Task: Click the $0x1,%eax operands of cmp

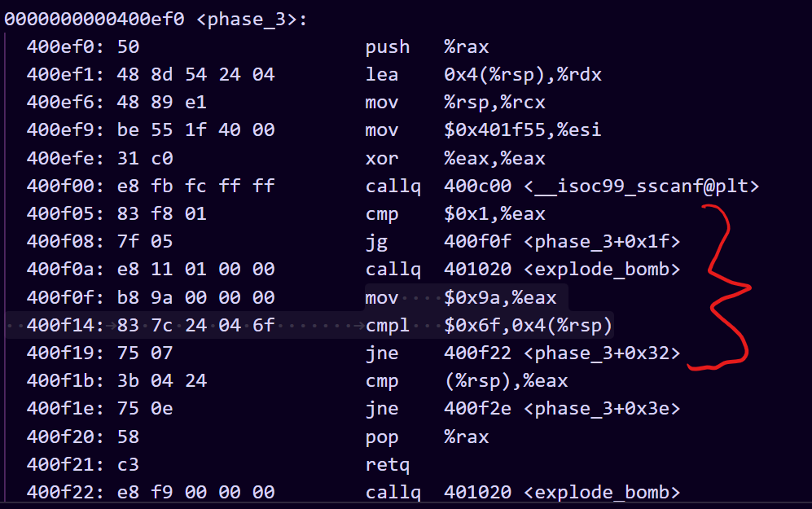Action: pyautogui.click(x=494, y=214)
